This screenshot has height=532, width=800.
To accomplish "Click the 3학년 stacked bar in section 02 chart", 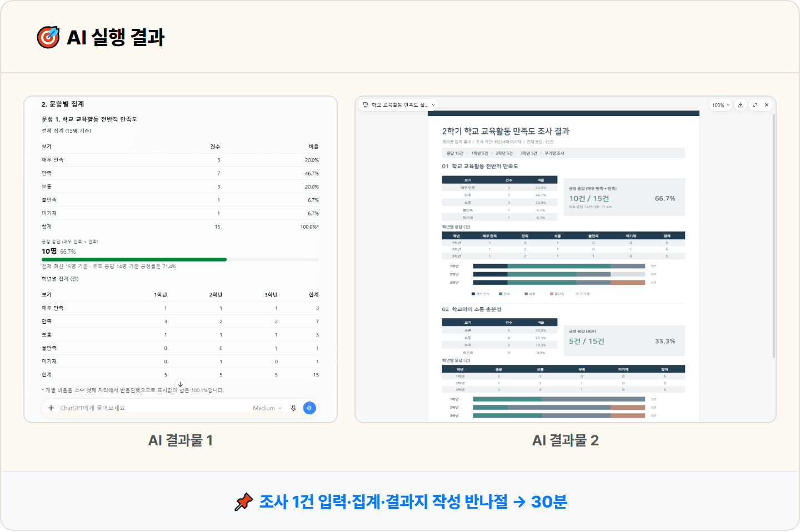I will point(559,415).
